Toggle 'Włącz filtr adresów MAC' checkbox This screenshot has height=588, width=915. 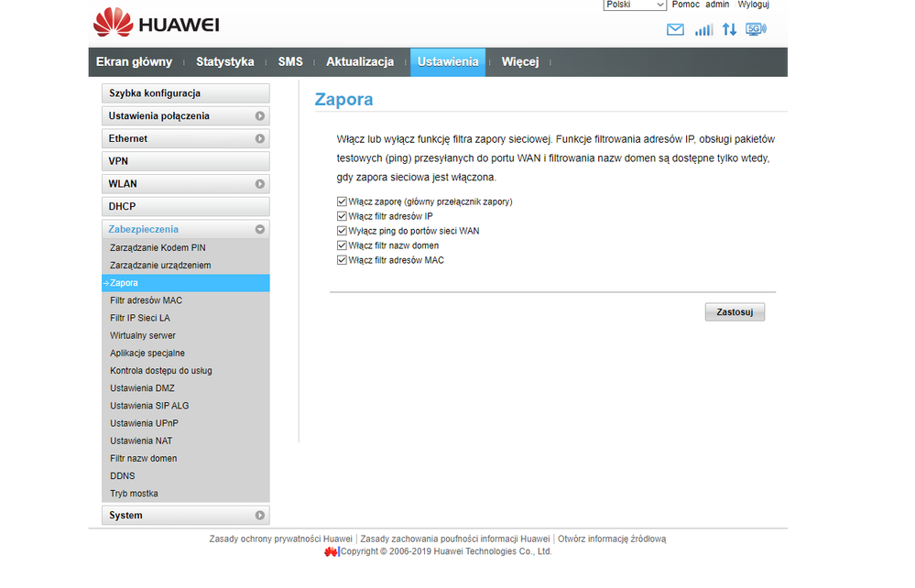[x=342, y=260]
